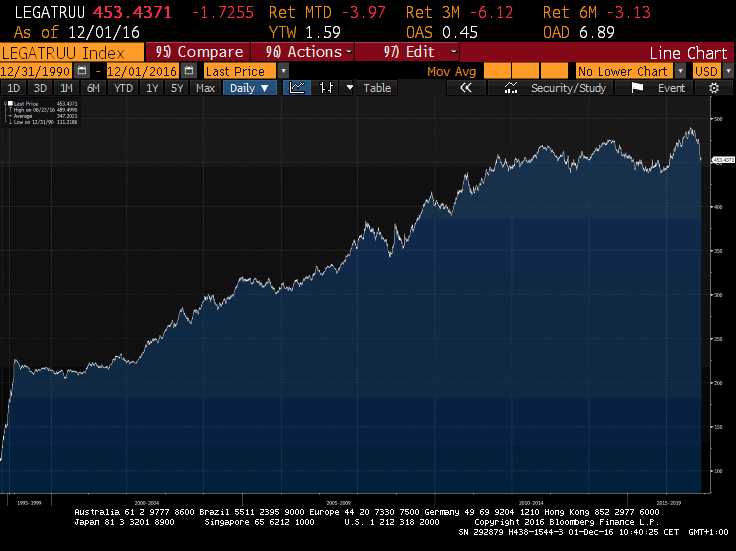Click the 'OAD 6.89' header value
Viewport: 736px width, 551px height.
(579, 32)
